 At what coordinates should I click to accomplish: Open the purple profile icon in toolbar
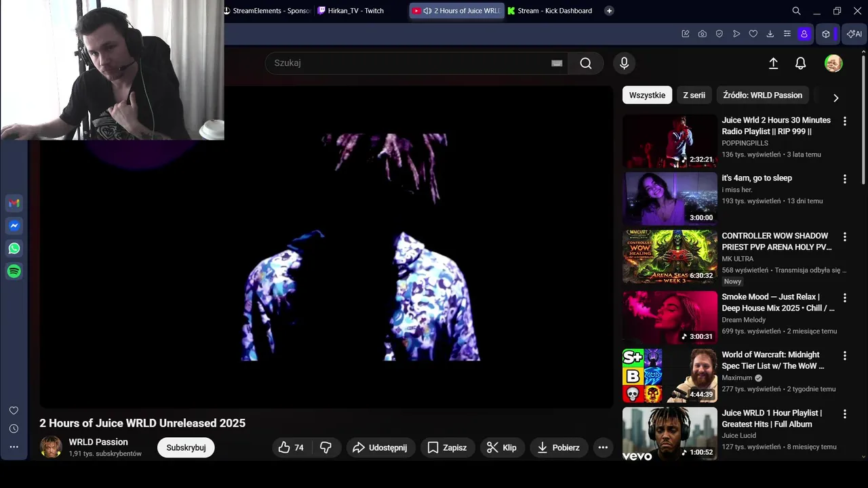(804, 34)
